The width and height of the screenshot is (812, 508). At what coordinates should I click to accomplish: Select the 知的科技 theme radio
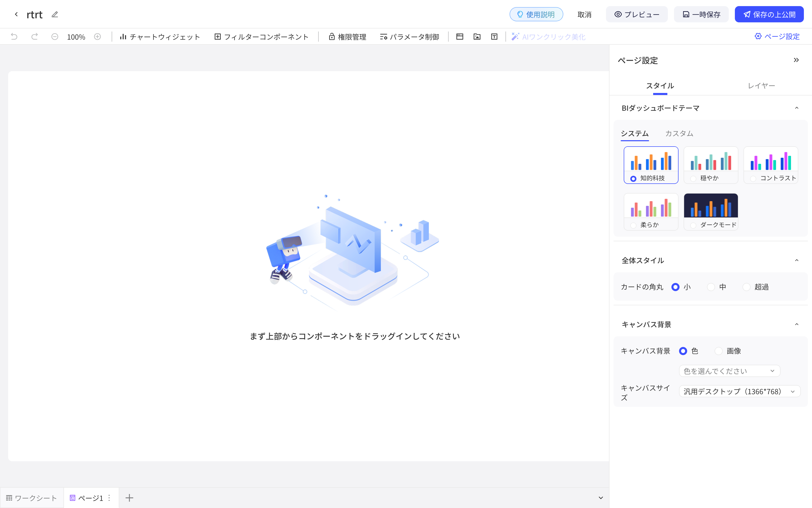(x=633, y=179)
